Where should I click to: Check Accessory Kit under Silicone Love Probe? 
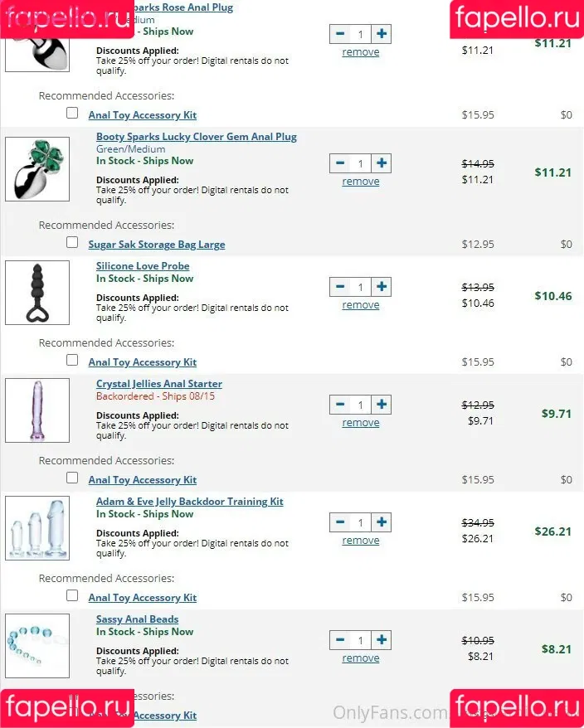click(72, 360)
